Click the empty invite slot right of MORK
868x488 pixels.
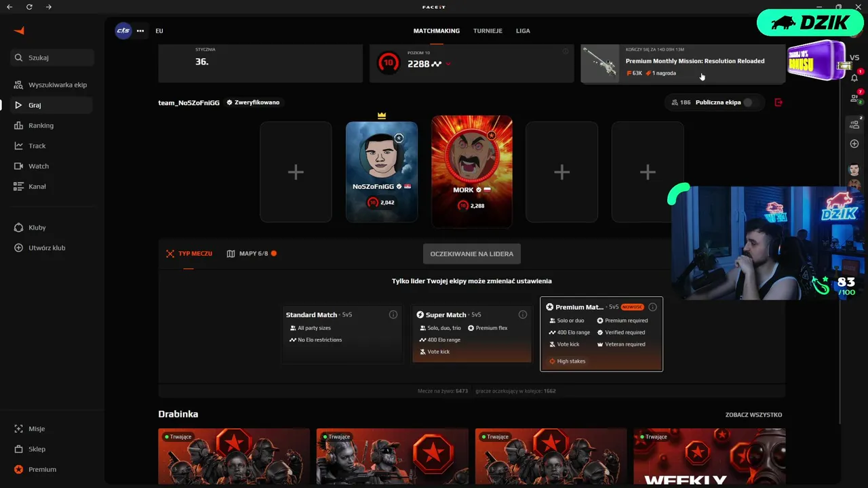(x=561, y=172)
